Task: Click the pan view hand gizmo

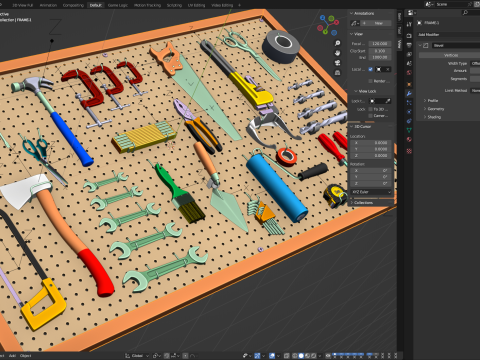Action: click(337, 53)
